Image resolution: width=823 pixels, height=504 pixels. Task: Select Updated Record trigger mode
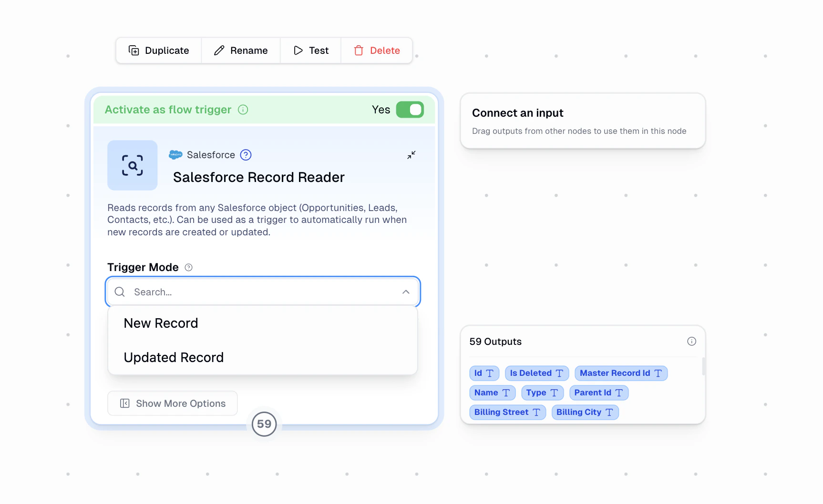point(174,357)
